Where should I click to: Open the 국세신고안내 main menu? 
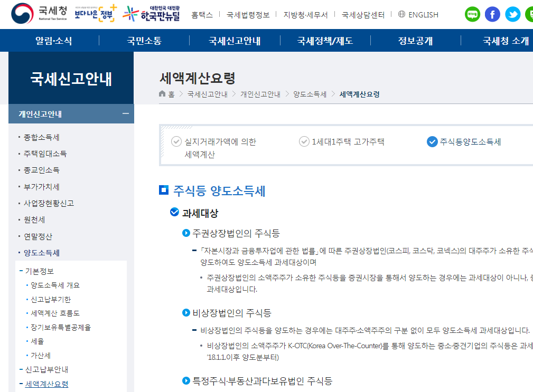click(x=235, y=41)
